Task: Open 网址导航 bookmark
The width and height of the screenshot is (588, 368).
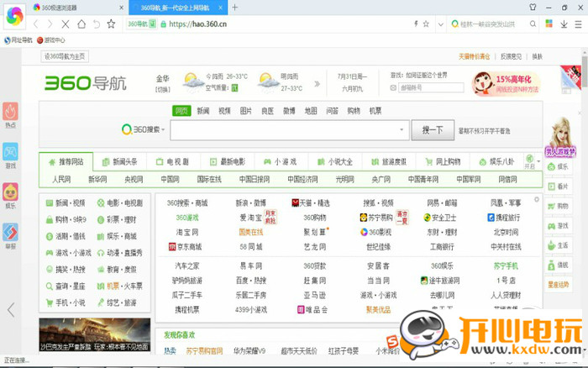Action: 18,40
